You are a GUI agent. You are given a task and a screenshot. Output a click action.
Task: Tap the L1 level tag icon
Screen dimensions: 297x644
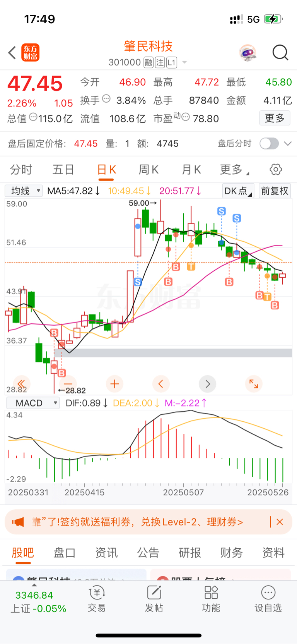tap(172, 62)
